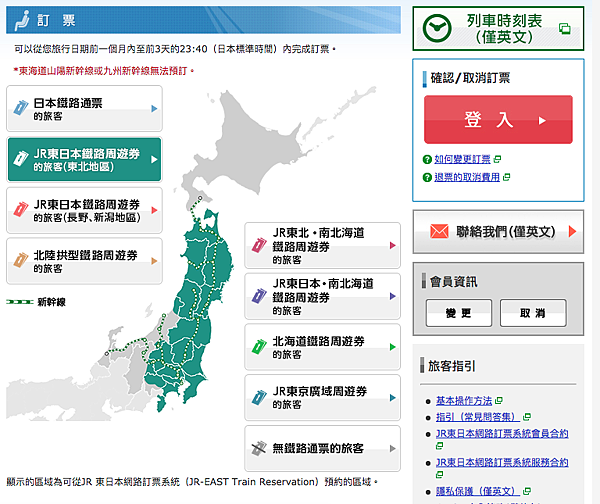This screenshot has width=600, height=504.
Task: Select 日本鐵路通票 的旅客 option
Action: [84, 109]
